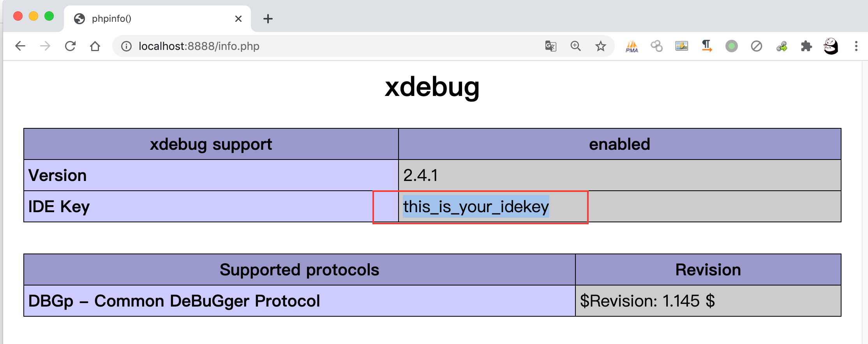
Task: Click the green circle extension icon
Action: coord(731,46)
